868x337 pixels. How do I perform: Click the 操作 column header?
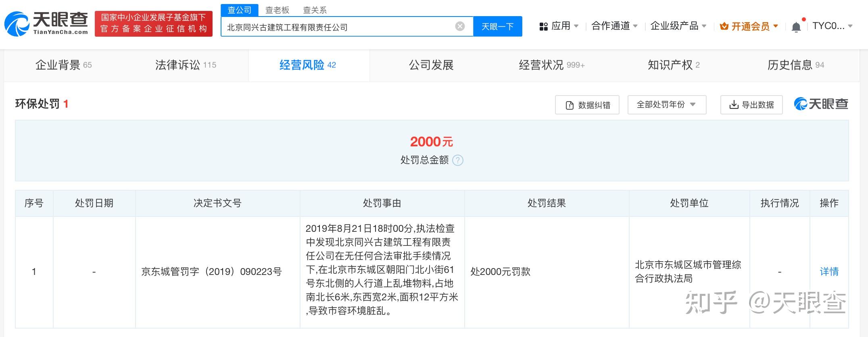coord(829,203)
